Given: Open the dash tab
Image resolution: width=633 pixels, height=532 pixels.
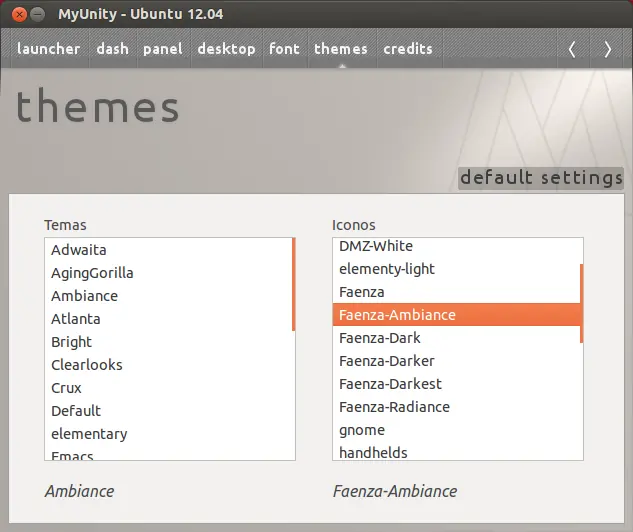Looking at the screenshot, I should tap(113, 49).
